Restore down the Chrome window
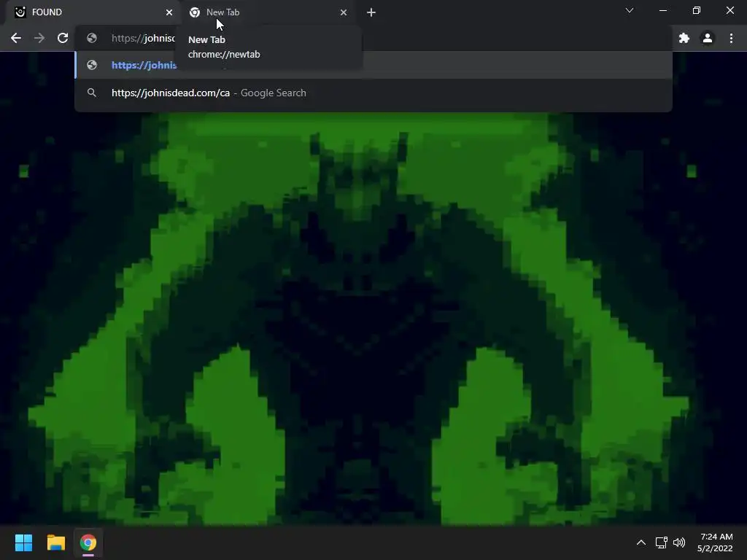Viewport: 747px width, 560px height. click(697, 10)
